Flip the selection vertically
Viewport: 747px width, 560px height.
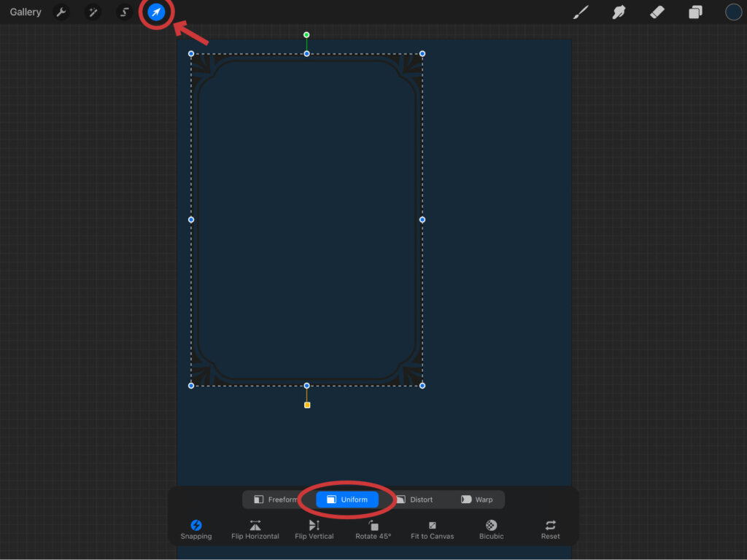click(x=314, y=529)
